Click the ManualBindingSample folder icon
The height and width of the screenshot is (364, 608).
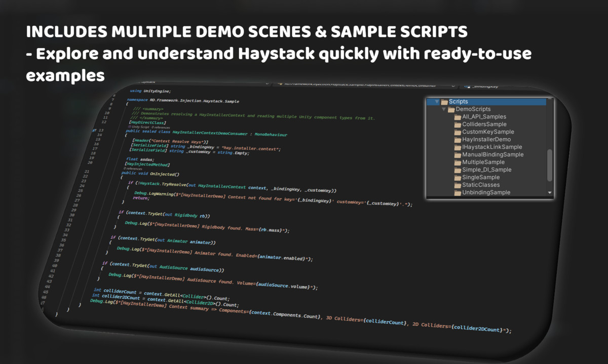coord(458,155)
